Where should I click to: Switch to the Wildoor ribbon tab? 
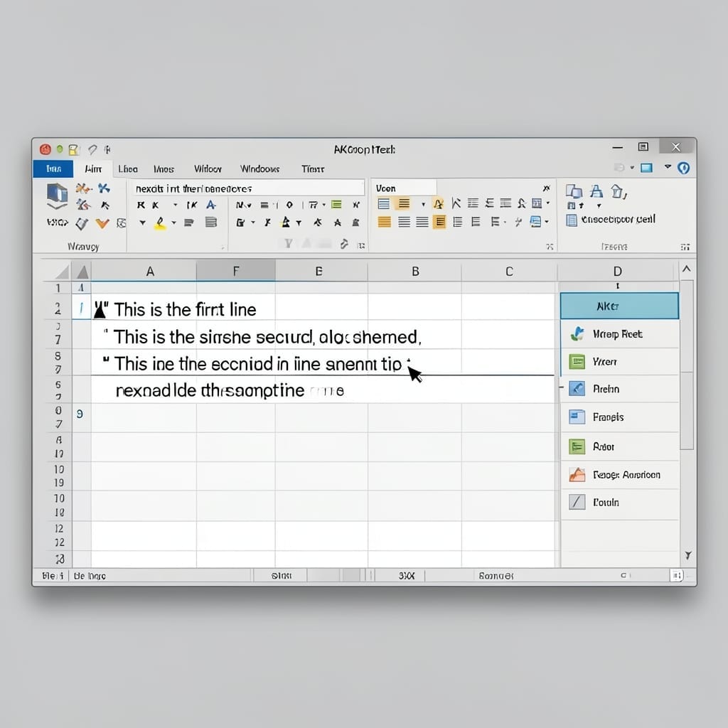(x=208, y=169)
